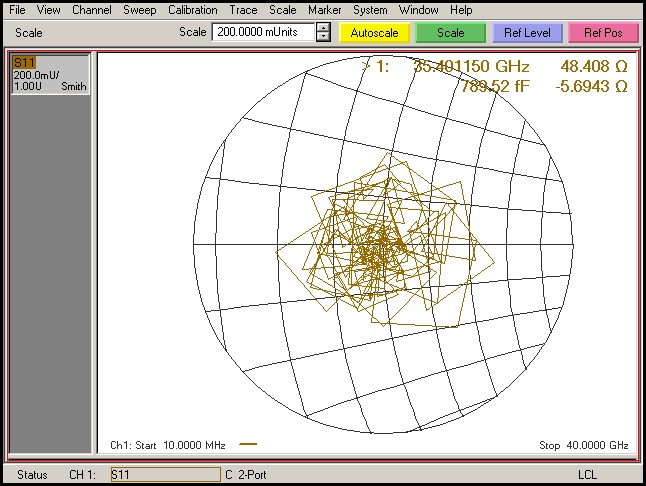Open the Trace menu
The image size is (646, 486).
[x=243, y=10]
